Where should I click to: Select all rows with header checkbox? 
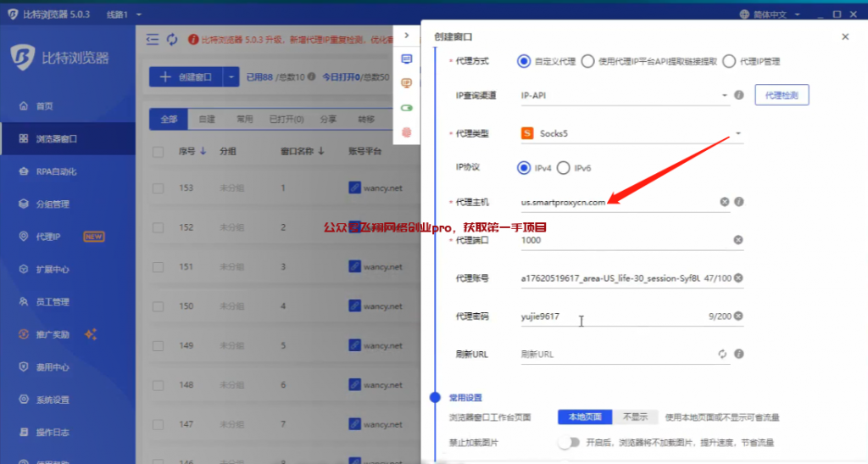point(159,152)
